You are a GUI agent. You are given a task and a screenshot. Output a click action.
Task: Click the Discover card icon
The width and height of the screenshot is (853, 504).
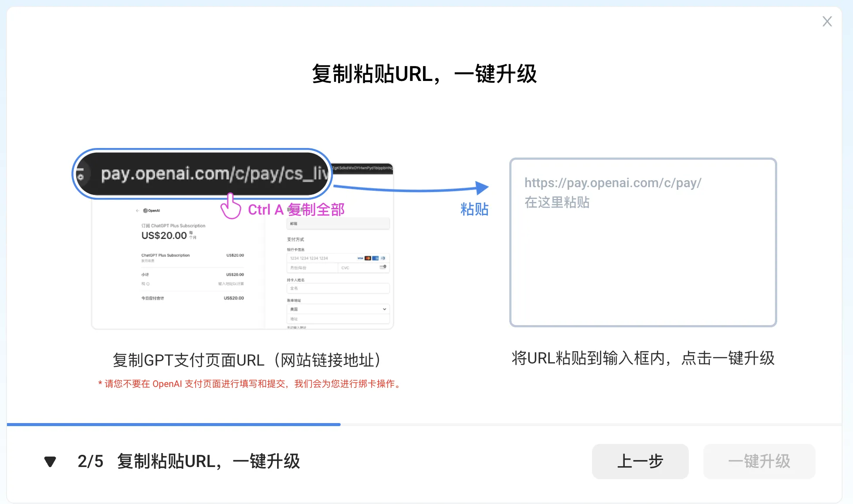383,258
